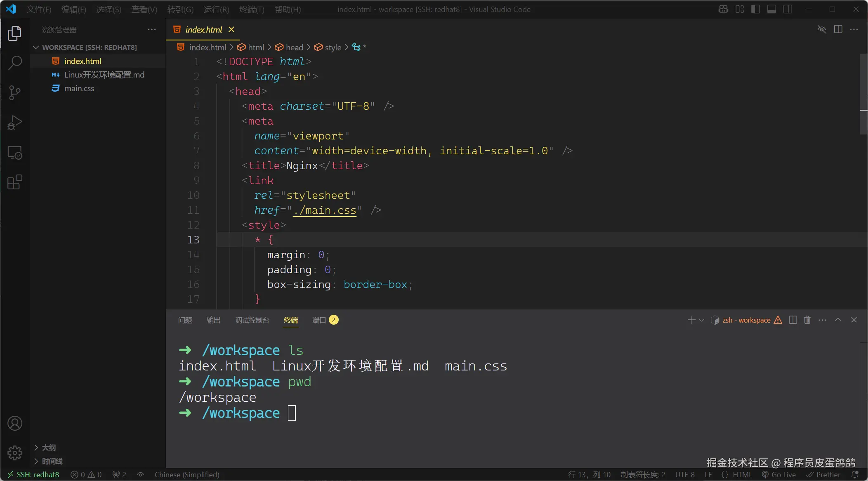Open the Manage gear icon
This screenshot has height=481, width=868.
tap(15, 453)
